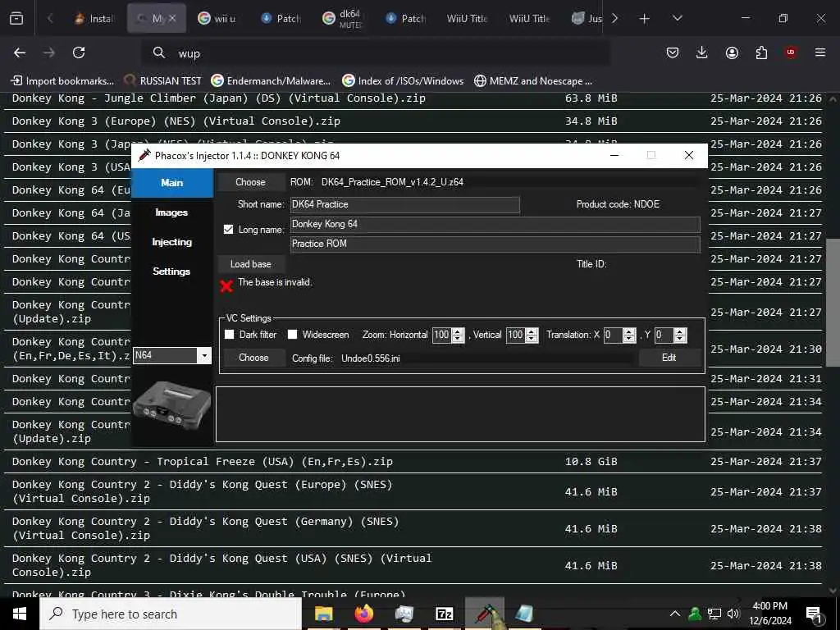This screenshot has width=840, height=630.
Task: Click Tropical Freeze (USA) zip link
Action: coord(202,462)
